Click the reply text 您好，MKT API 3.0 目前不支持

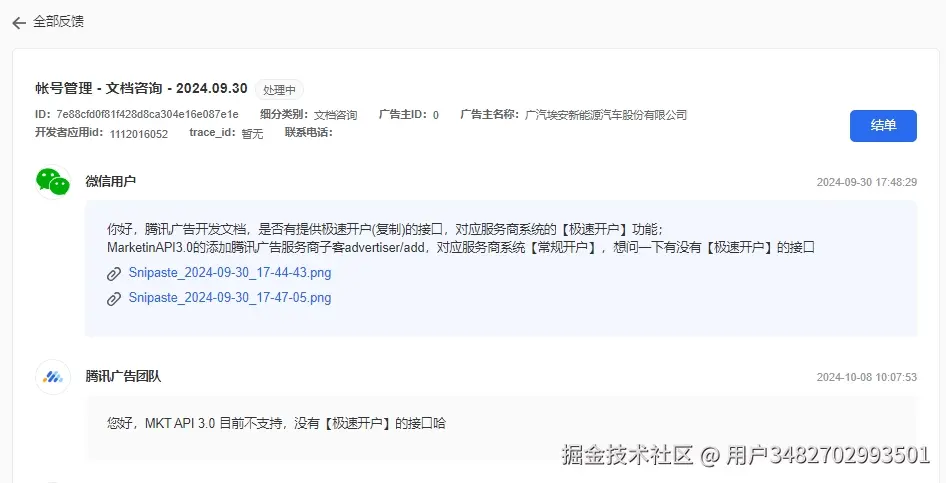(276, 423)
